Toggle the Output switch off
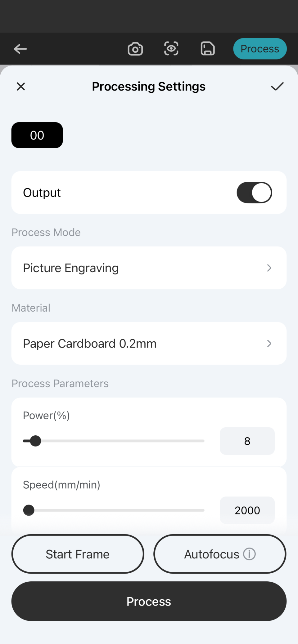The height and width of the screenshot is (644, 298). [x=254, y=193]
